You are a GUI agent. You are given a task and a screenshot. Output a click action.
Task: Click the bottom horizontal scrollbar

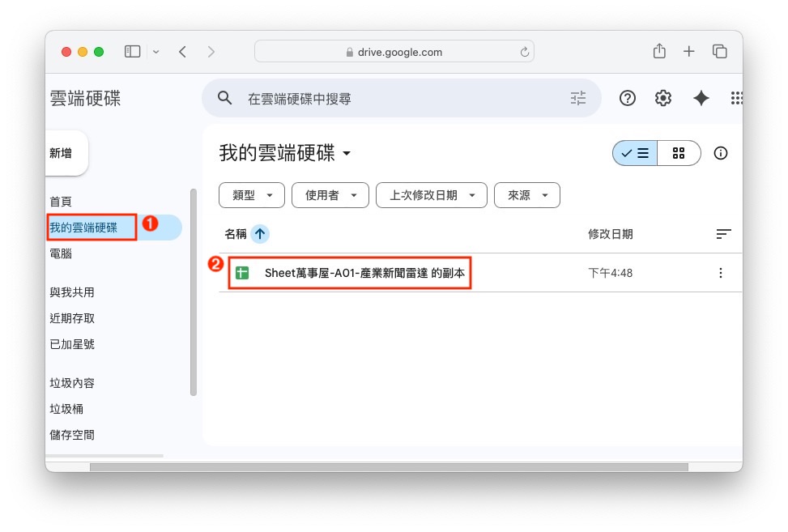(389, 467)
